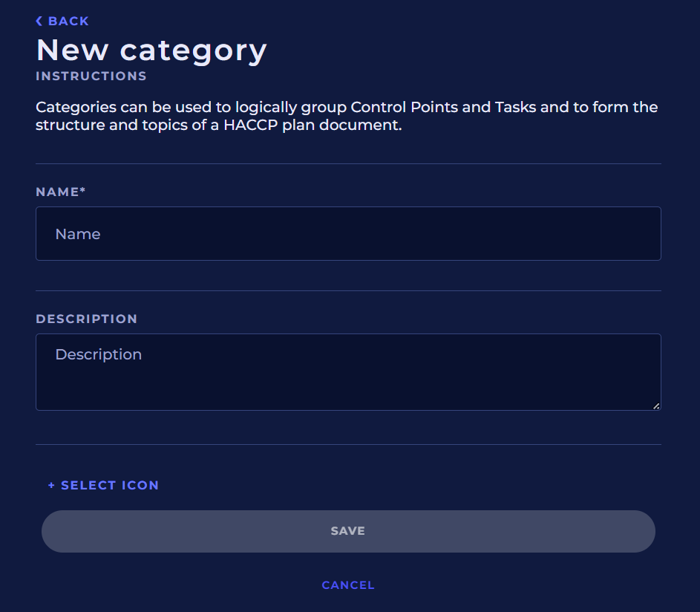This screenshot has height=612, width=700.
Task: Grab the Description box resize handle
Action: (x=656, y=406)
